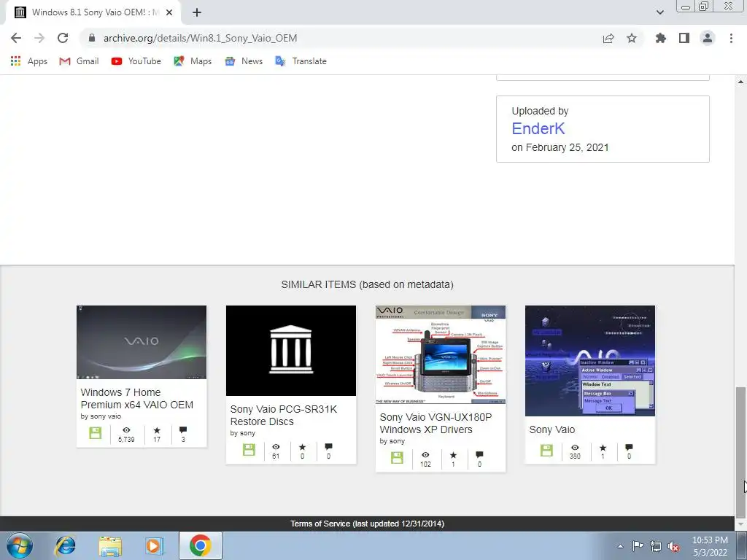Viewport: 747px width, 560px height.
Task: Click the scrollbar down arrow
Action: (x=740, y=524)
